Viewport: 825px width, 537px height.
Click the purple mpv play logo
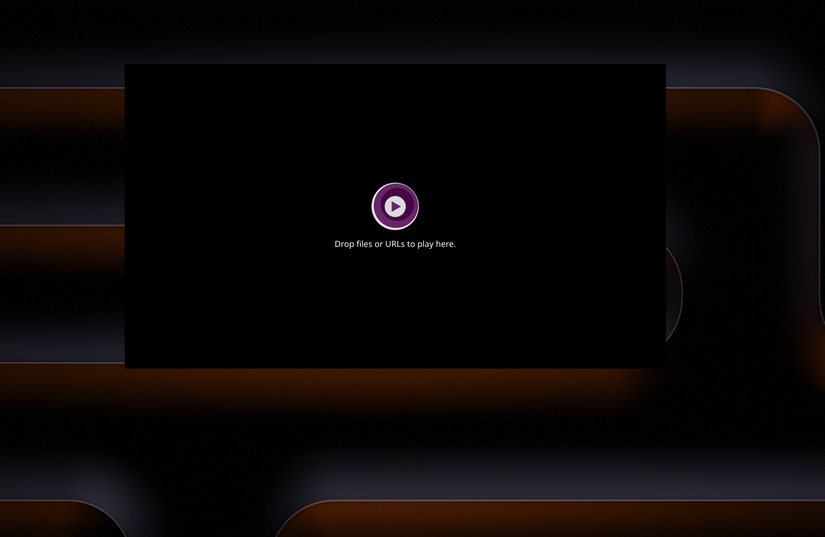395,206
